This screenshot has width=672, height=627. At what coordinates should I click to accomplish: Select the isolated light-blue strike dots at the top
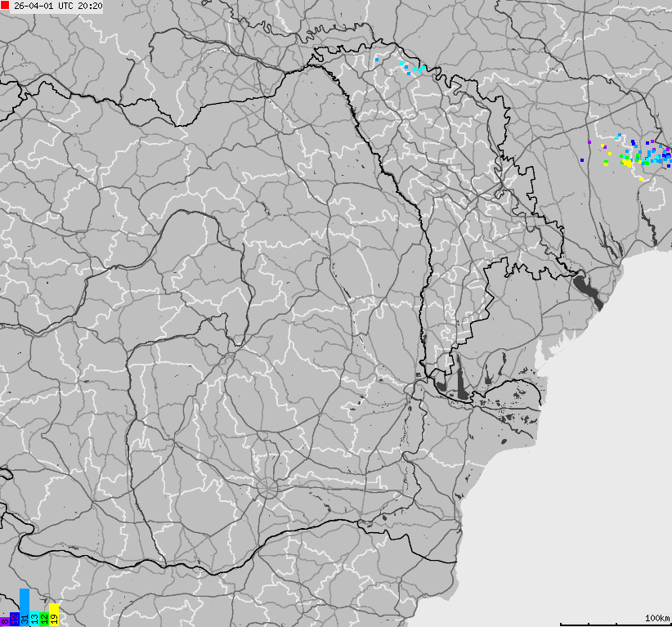click(376, 59)
